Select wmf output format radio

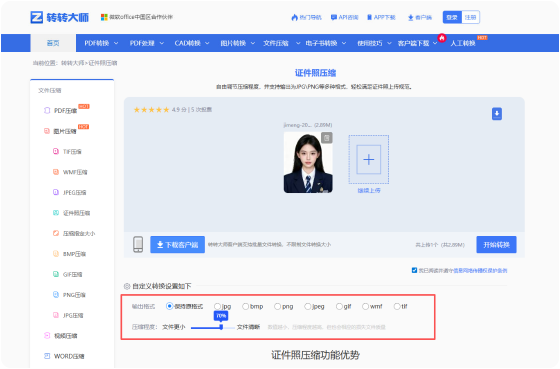point(365,306)
